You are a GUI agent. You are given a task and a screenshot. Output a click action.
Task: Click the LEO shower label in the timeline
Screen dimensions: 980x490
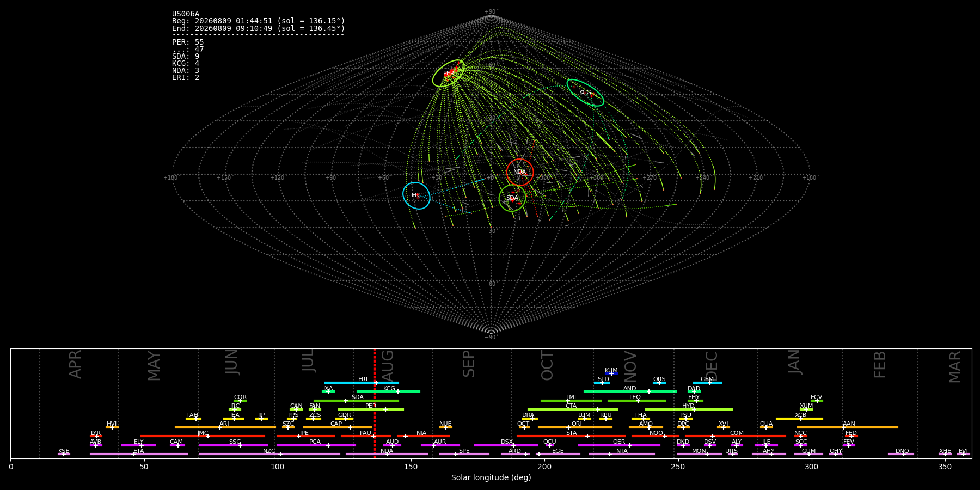[x=635, y=397]
